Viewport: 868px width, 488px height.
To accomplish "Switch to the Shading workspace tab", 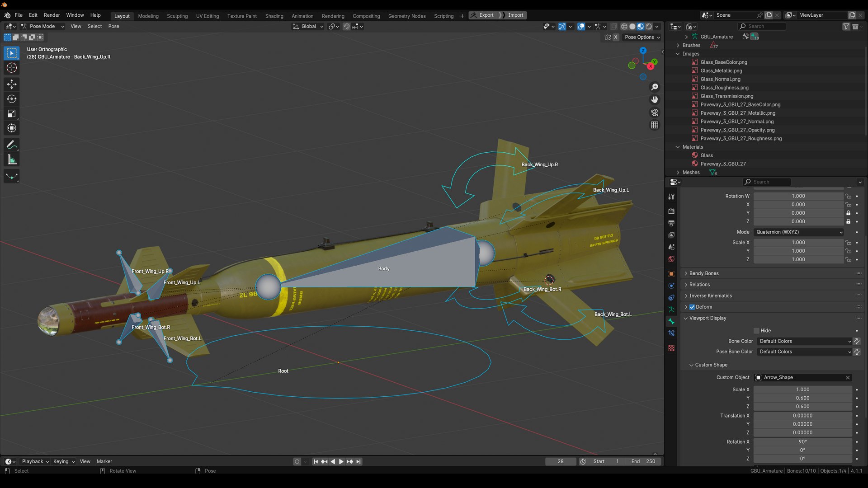I will point(274,16).
